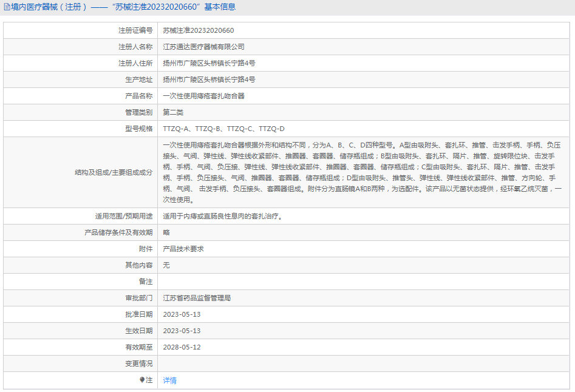Image resolution: width=575 pixels, height=392 pixels.
Task: Click the 备注 label
Action: tap(146, 282)
